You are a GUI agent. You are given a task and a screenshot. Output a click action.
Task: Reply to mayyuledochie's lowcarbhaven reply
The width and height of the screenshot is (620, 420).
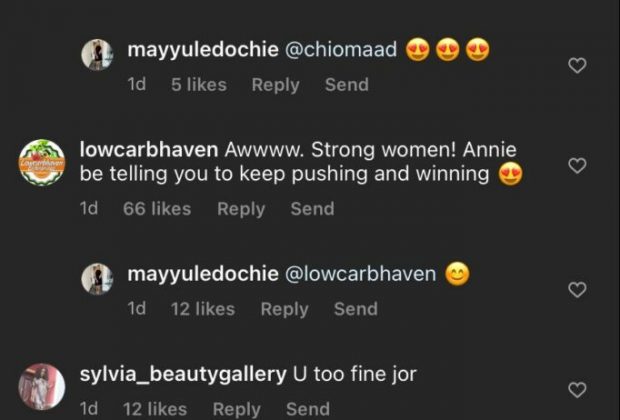point(284,309)
